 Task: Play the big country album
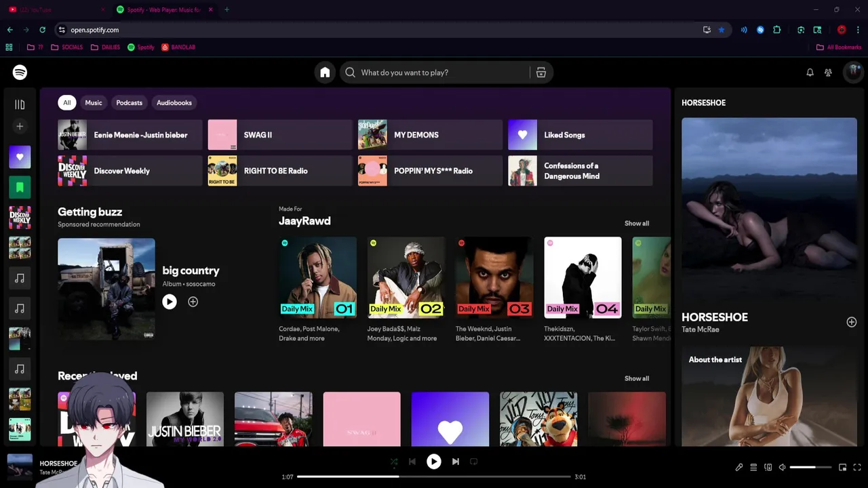[170, 302]
